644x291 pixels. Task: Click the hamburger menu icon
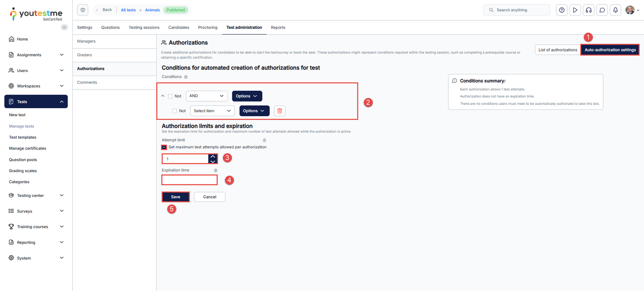tap(83, 10)
